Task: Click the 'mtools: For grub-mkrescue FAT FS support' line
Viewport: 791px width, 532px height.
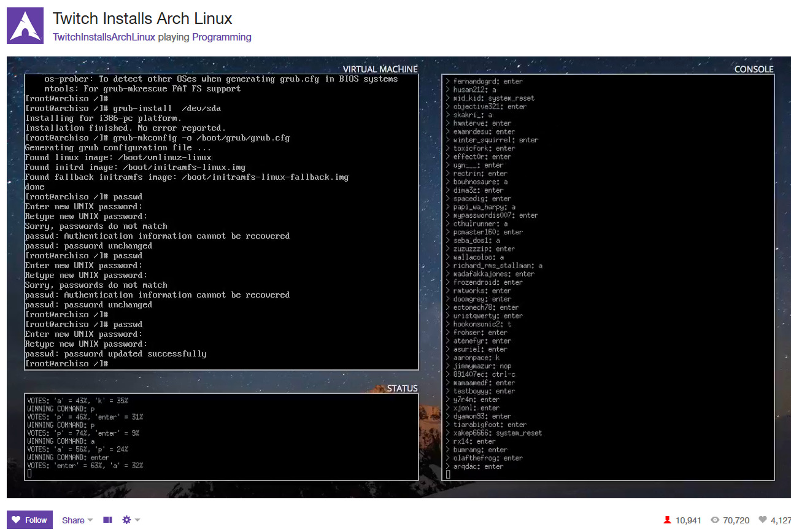Action: (x=142, y=89)
